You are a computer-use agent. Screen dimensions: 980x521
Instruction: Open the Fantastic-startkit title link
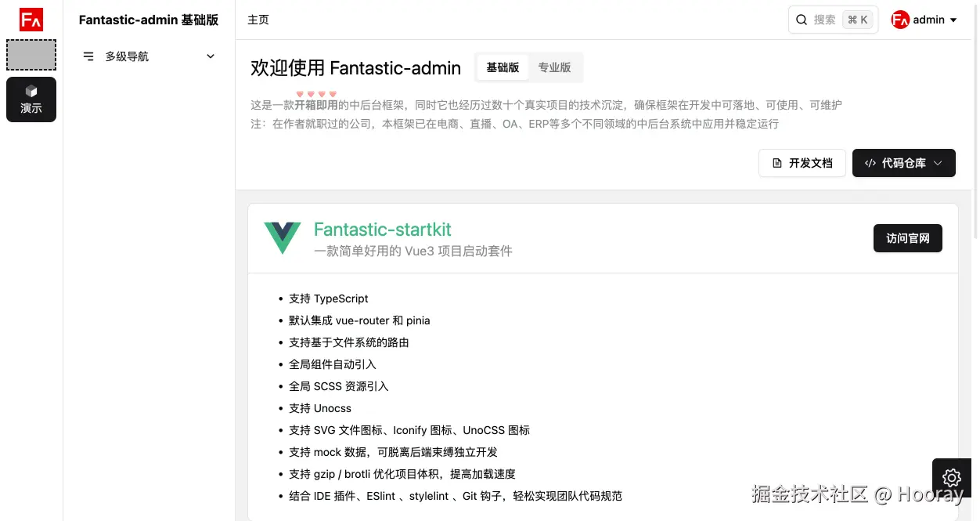383,230
